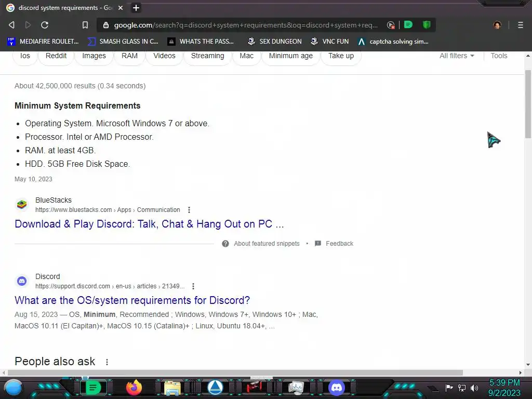Viewport: 532px width, 399px height.
Task: Open the three-dot menu next to support.discord.com URL
Action: [x=193, y=286]
